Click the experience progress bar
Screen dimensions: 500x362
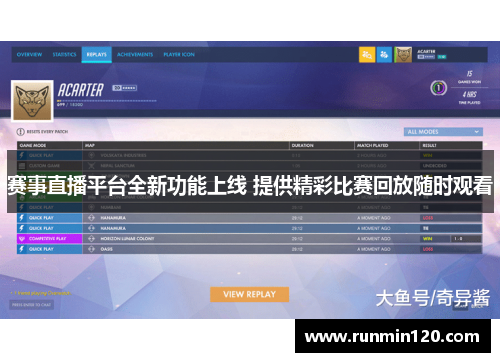[107, 100]
